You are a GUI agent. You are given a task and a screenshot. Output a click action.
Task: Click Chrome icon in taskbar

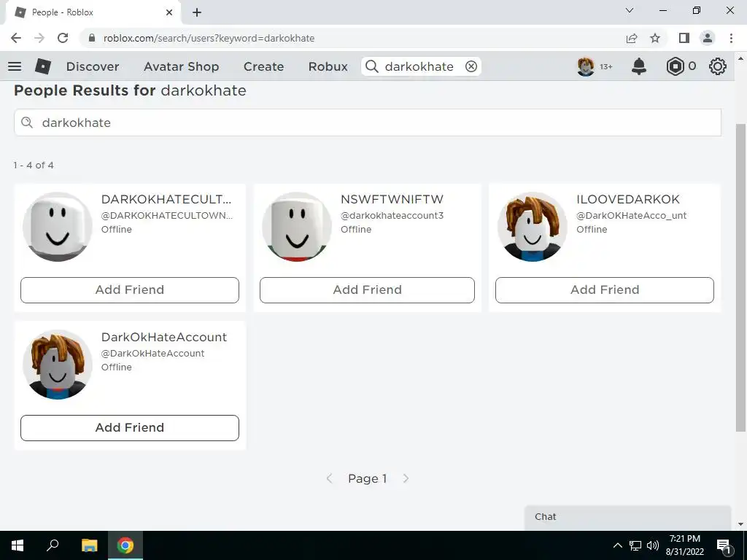(125, 545)
